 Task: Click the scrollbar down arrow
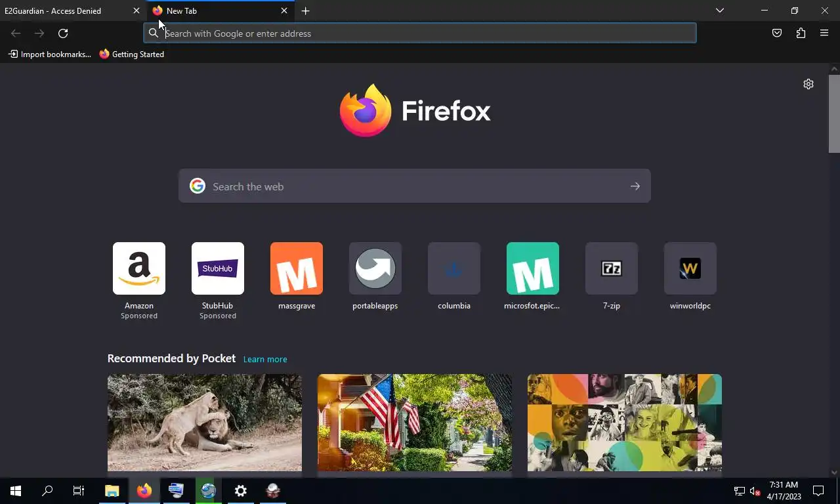[834, 472]
